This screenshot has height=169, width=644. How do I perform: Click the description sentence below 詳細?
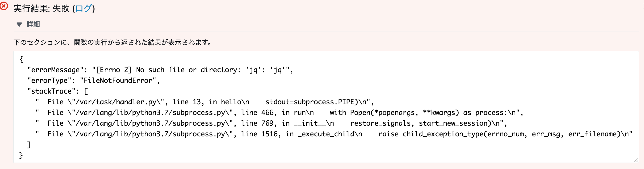click(x=113, y=43)
